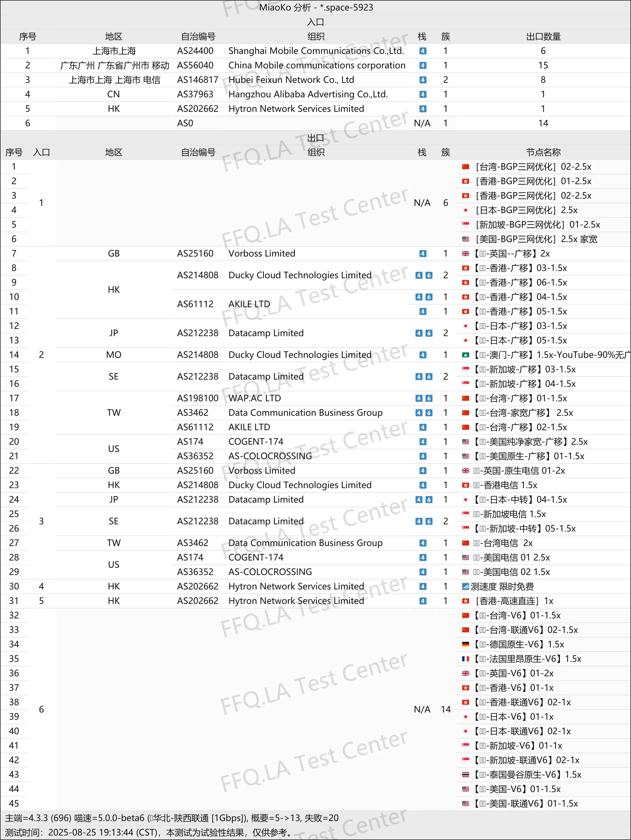Click the IPv4 badge in the AS24400 row
This screenshot has width=631, height=840.
coord(423,51)
